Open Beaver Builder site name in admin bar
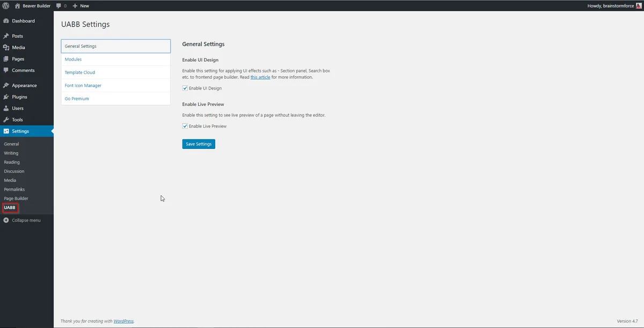644x328 pixels. coord(36,5)
